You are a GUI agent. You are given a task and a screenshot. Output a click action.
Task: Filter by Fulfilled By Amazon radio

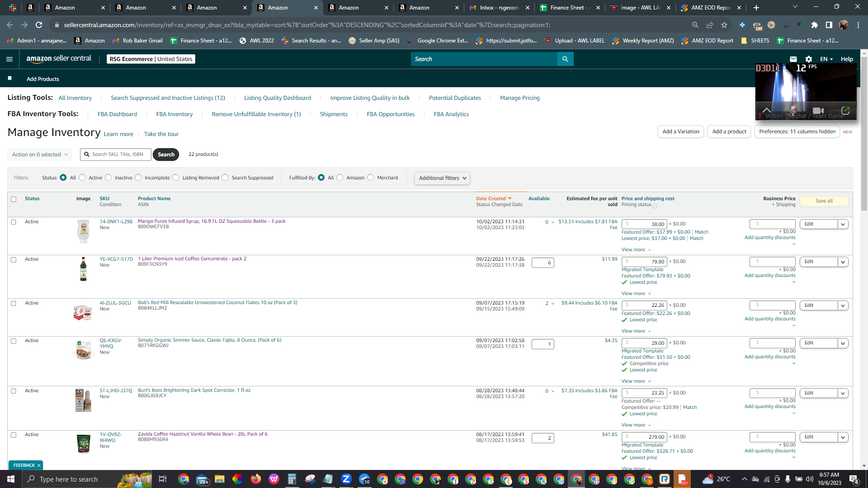pyautogui.click(x=340, y=178)
